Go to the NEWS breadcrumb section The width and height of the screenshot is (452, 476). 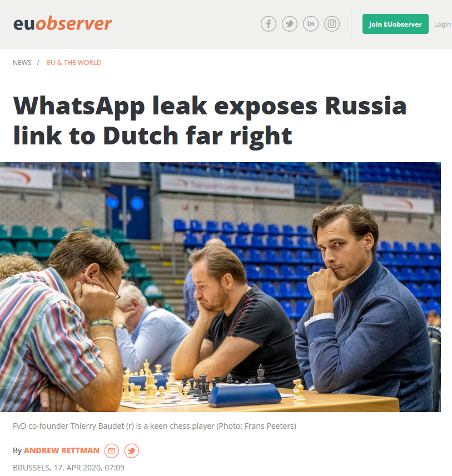pos(22,63)
